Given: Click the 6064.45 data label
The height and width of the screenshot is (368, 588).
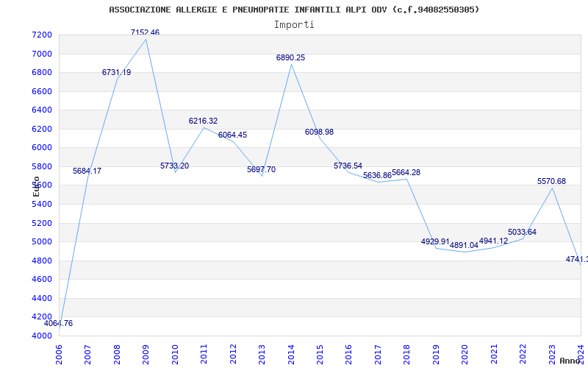Looking at the screenshot, I should pos(232,135).
